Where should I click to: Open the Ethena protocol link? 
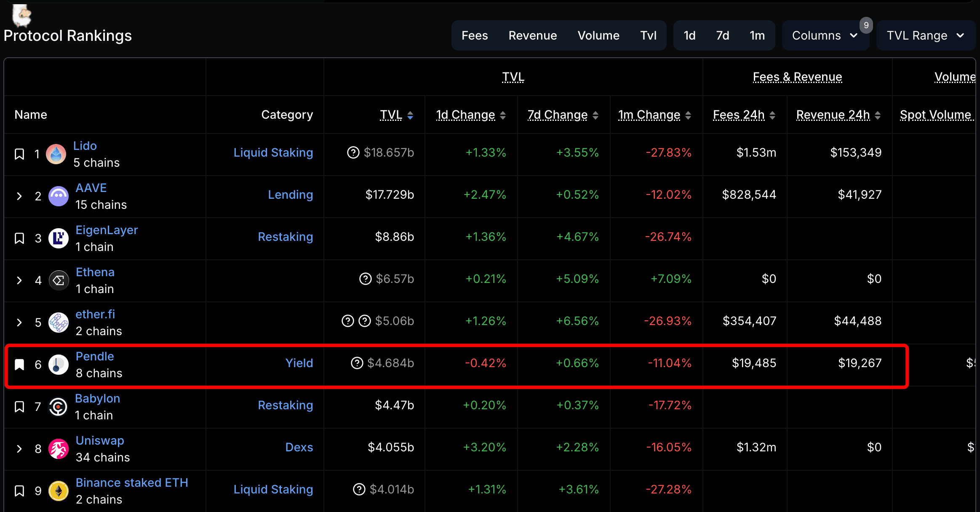pos(95,272)
